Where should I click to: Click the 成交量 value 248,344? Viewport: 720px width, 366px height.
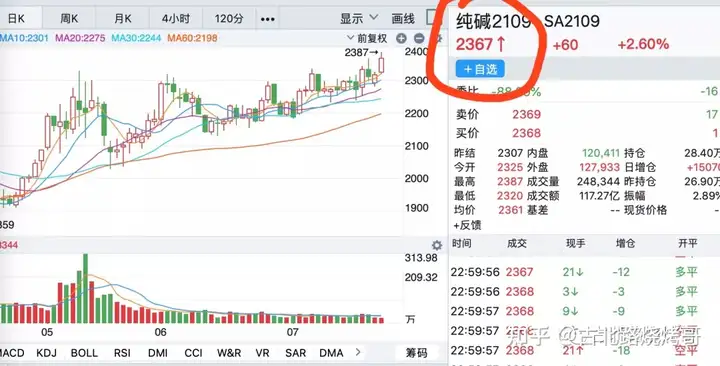click(x=598, y=182)
